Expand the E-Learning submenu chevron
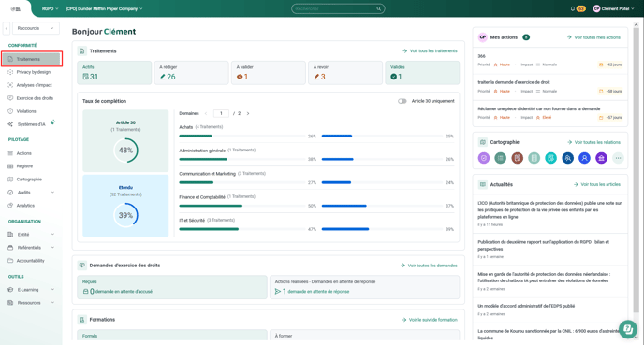This screenshot has height=345, width=644. (x=52, y=290)
